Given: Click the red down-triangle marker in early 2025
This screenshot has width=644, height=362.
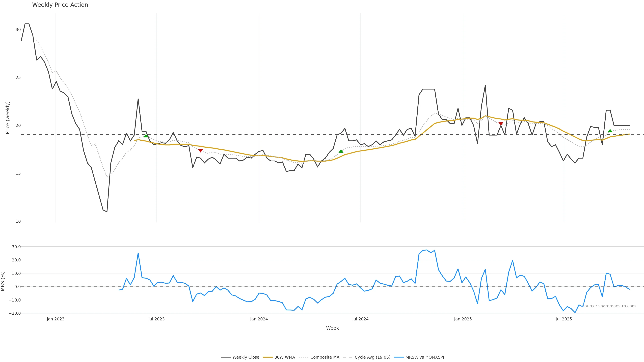Looking at the screenshot, I should (501, 124).
